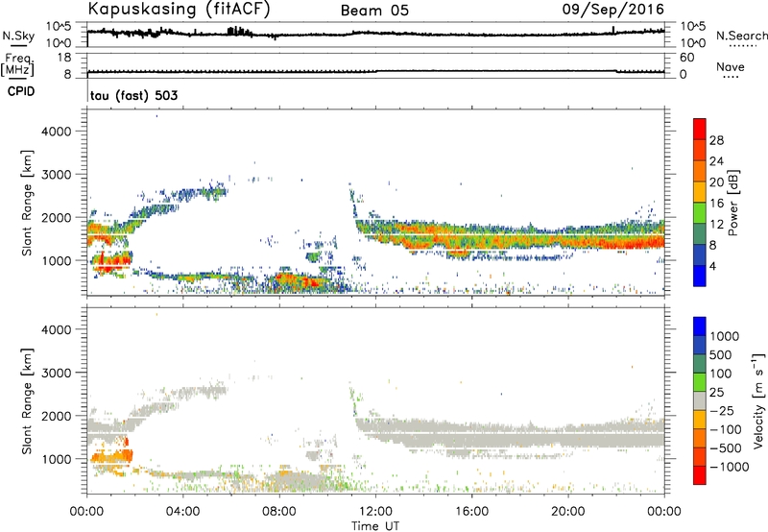Image resolution: width=768 pixels, height=532 pixels.
Task: Click the '1000' tick on Velocity colorbar
Action: [x=725, y=336]
